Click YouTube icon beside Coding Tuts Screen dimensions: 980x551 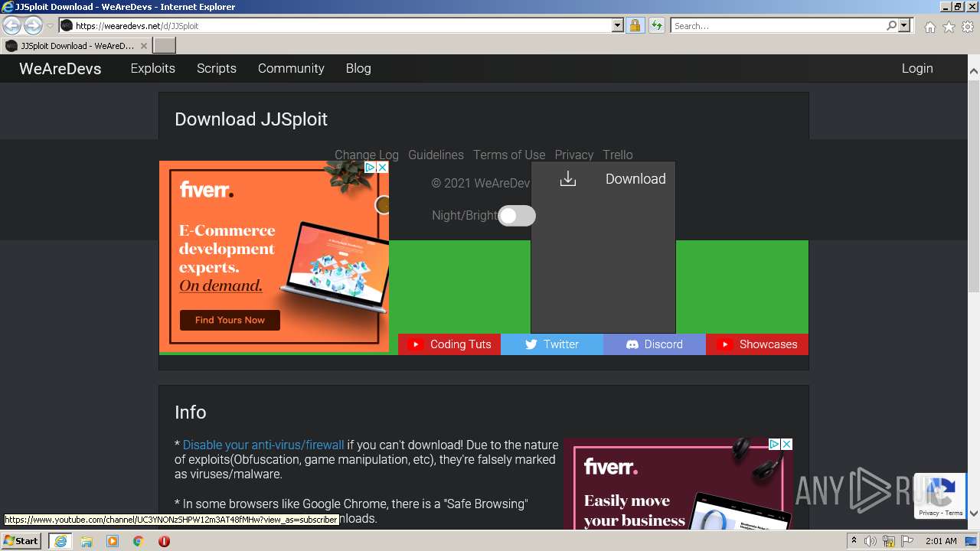click(416, 344)
